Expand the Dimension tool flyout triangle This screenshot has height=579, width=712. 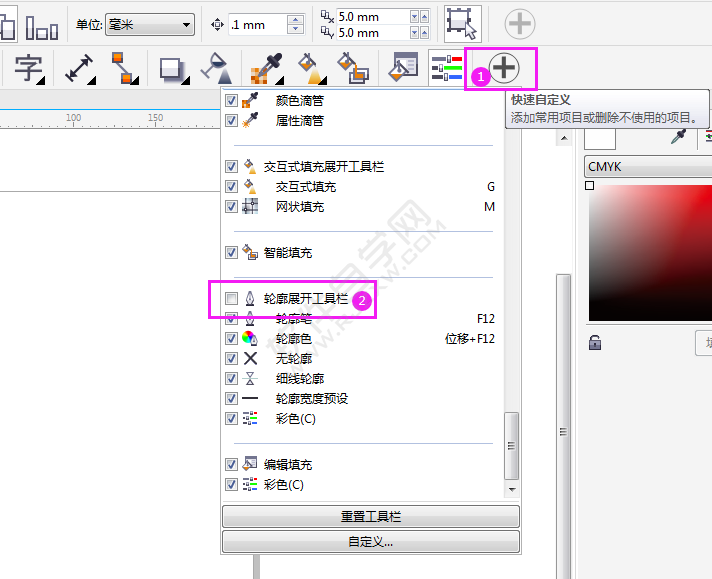pos(92,81)
